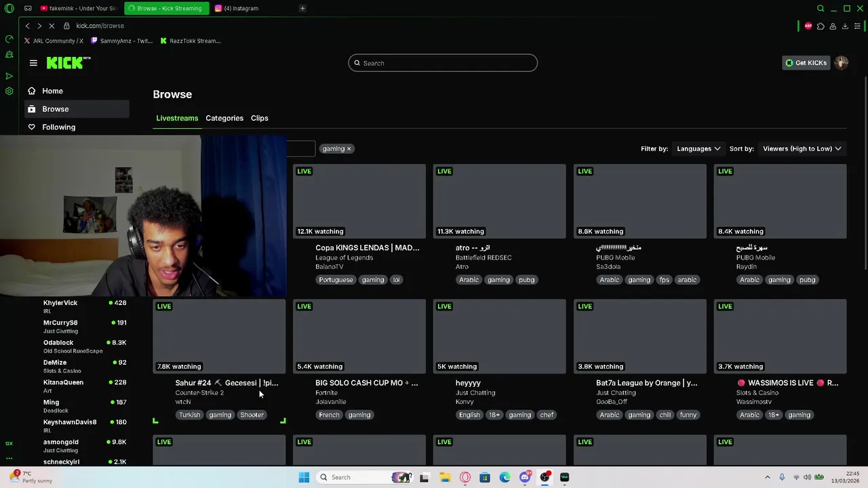The height and width of the screenshot is (488, 868).
Task: Open the Languages filter dropdown
Action: click(698, 148)
